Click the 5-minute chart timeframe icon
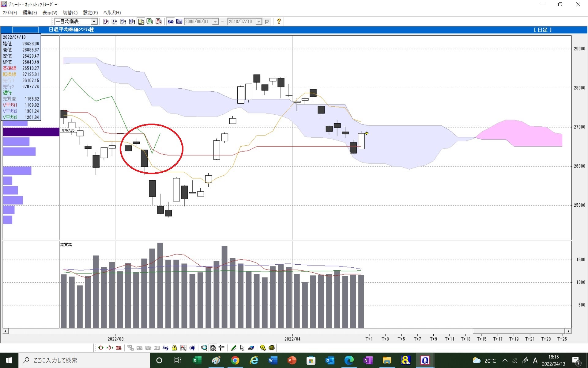 pyautogui.click(x=123, y=21)
